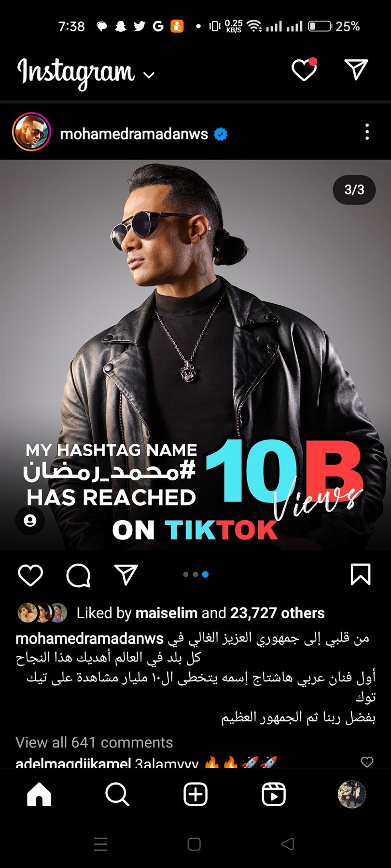
Task: Open Reels tab in bottom bar
Action: 274,794
